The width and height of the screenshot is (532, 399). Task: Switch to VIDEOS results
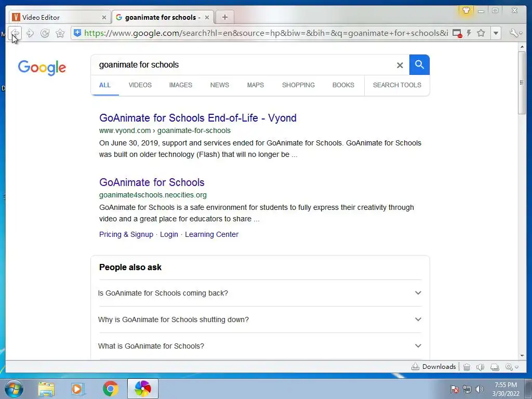coord(140,85)
